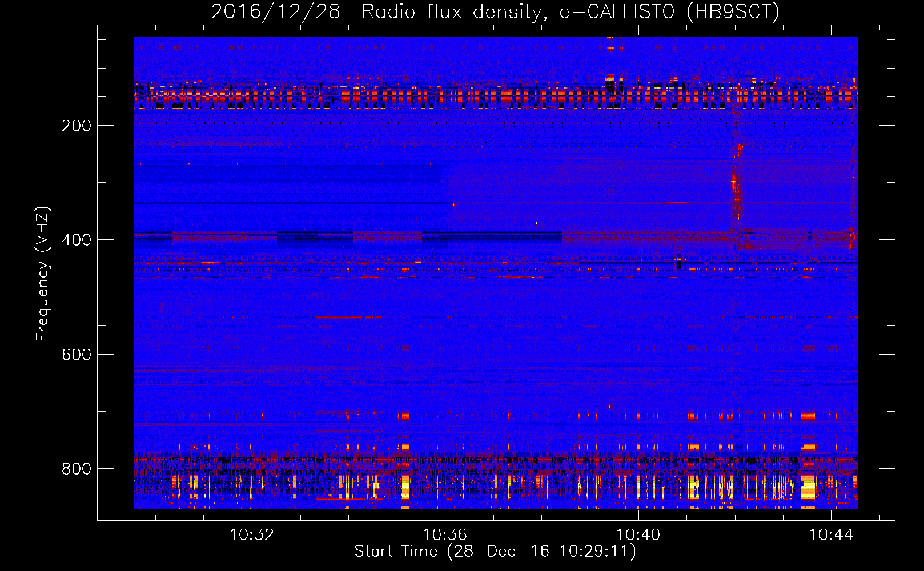Click the 200 frequency tick label
924x571 pixels.
[77, 126]
